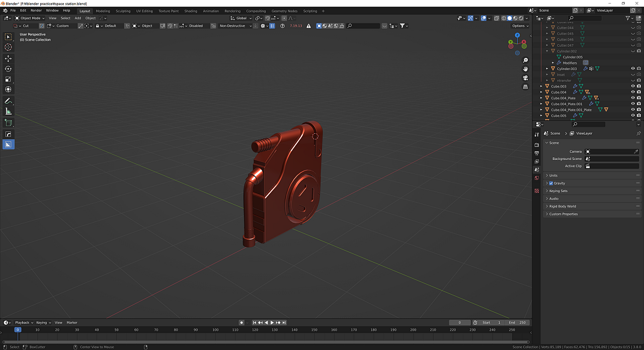Jump to the timeline start frame
Viewport: 644px width, 350px height.
pyautogui.click(x=255, y=322)
